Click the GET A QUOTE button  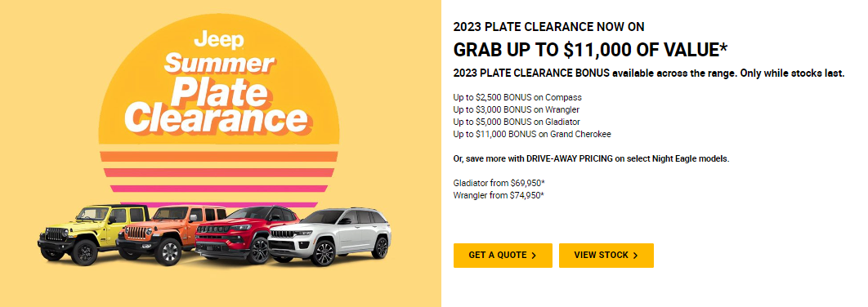503,256
